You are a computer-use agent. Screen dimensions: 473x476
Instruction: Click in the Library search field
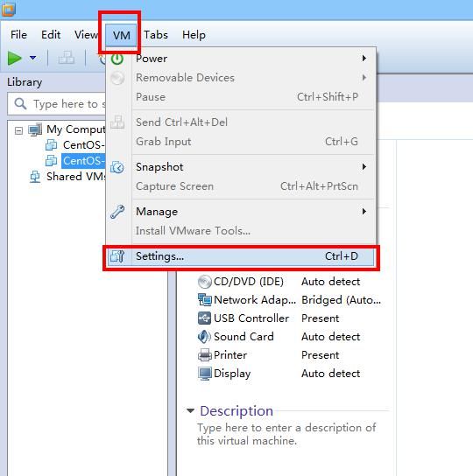coord(57,104)
